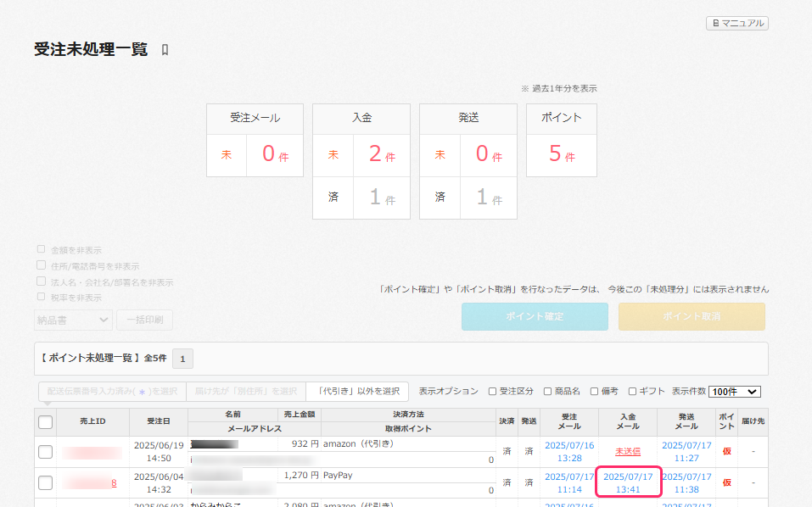The height and width of the screenshot is (507, 812).
Task: Tick the ギフト display option checkbox
Action: coord(633,391)
